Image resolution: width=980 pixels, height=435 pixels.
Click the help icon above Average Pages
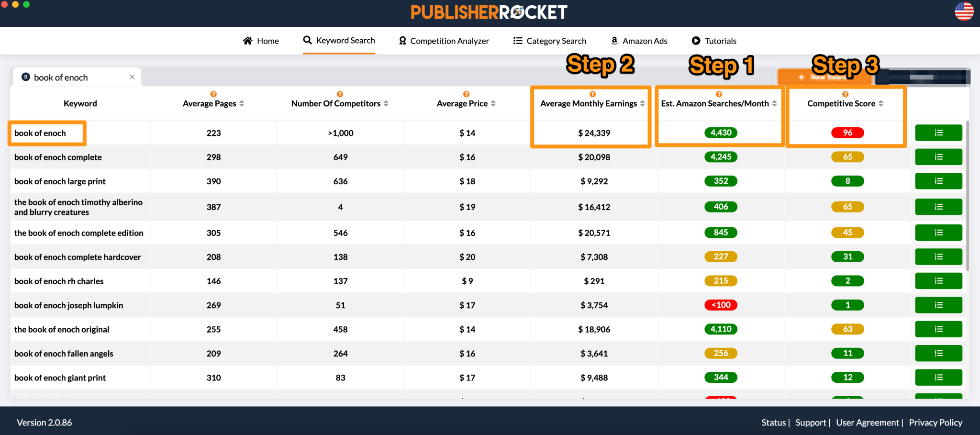click(213, 94)
